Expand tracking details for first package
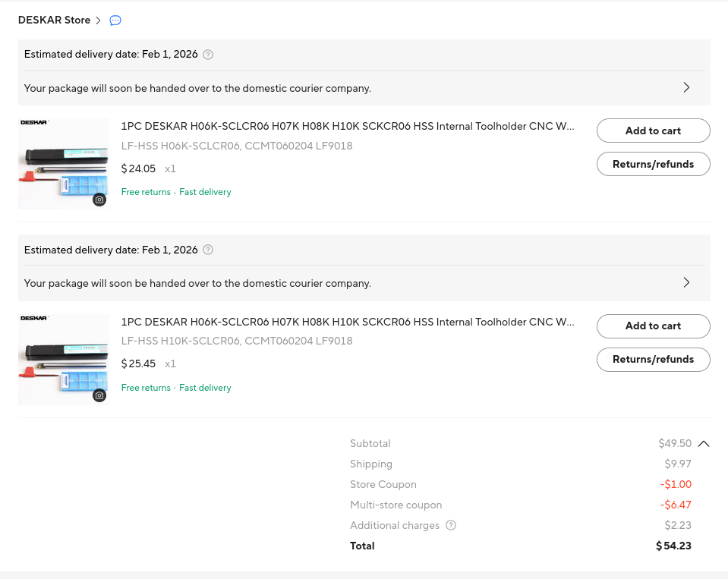The width and height of the screenshot is (728, 579). [686, 88]
